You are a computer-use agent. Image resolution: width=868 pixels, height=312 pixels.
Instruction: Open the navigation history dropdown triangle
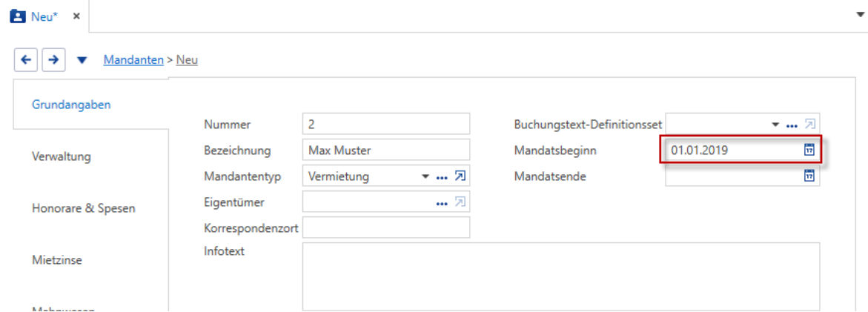coord(82,60)
